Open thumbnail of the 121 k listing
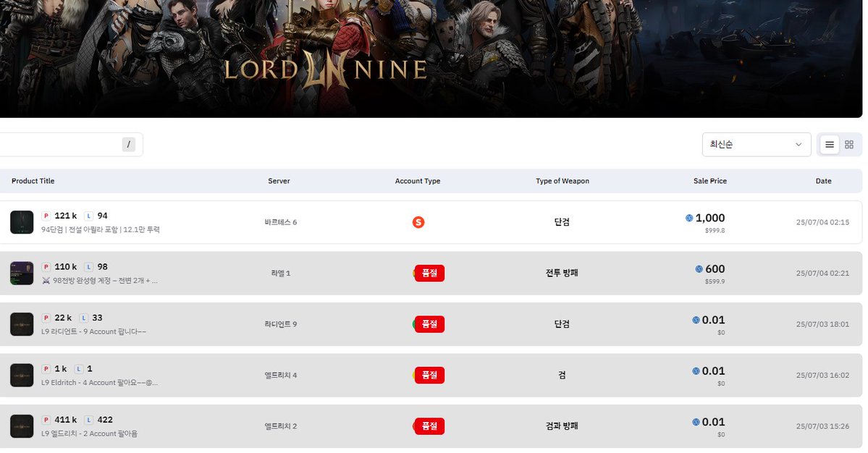This screenshot has width=868, height=453. (x=22, y=222)
